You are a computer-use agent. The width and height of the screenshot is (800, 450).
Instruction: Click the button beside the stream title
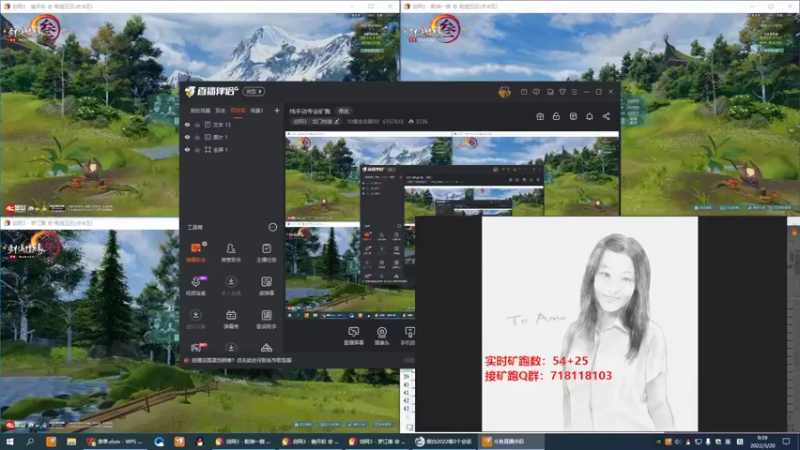(344, 111)
